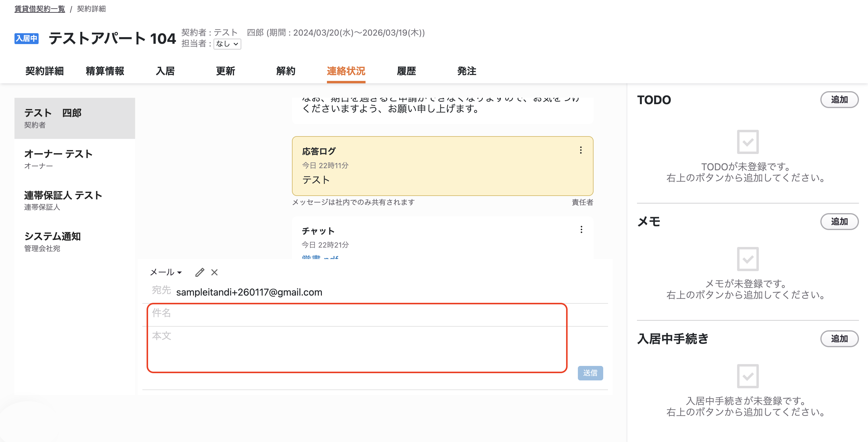The image size is (868, 442).
Task: Select contact オーナー テスト
Action: coord(75,159)
